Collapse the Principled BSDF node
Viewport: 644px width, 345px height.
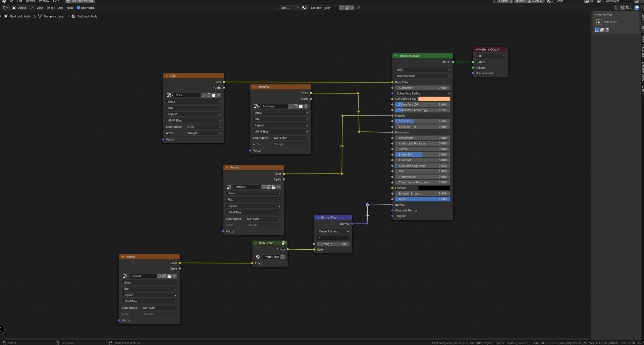396,56
